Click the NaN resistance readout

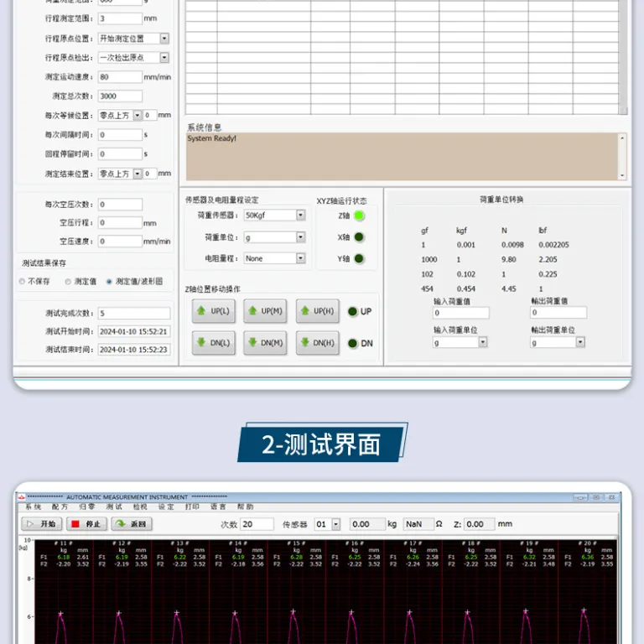tap(418, 524)
